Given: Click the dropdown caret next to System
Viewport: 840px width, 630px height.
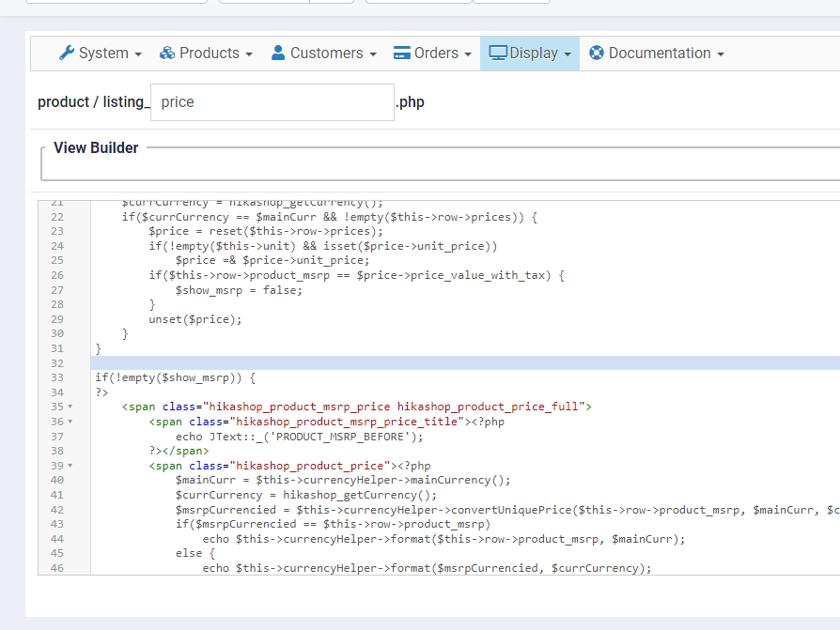Looking at the screenshot, I should coord(138,54).
